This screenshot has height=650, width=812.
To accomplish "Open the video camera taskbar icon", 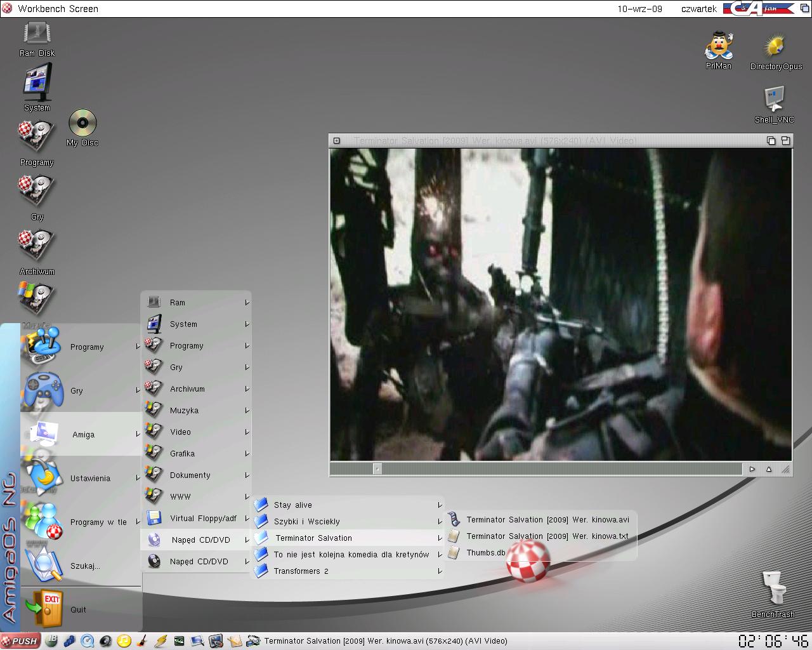I will (x=253, y=641).
